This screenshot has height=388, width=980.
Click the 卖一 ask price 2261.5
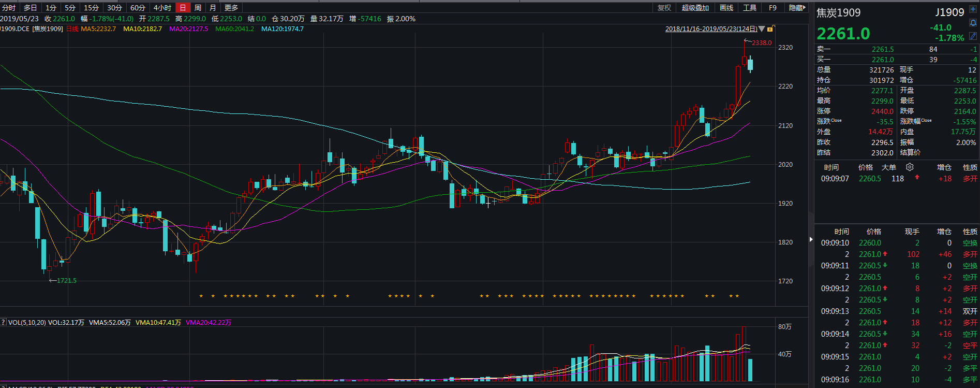883,49
